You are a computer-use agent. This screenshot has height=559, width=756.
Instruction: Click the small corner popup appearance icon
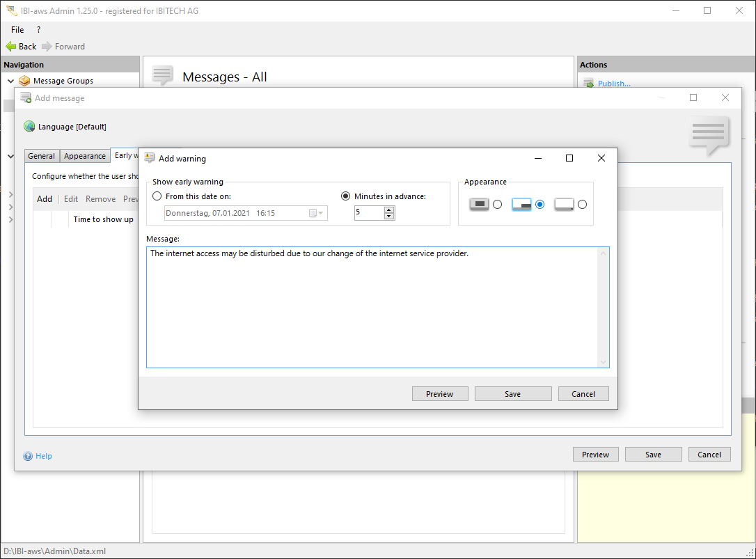coord(564,204)
